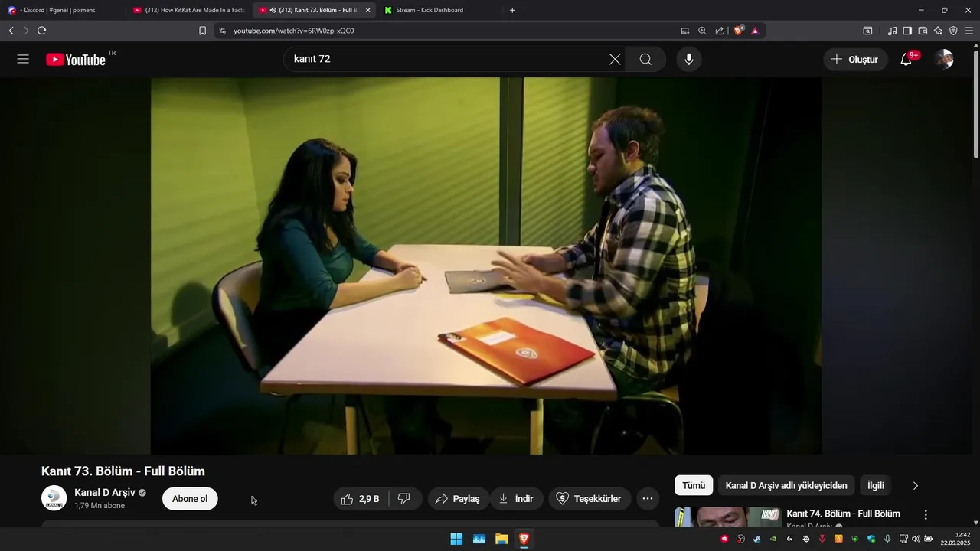Viewport: 980px width, 551px height.
Task: Go back in browser history
Action: (11, 31)
